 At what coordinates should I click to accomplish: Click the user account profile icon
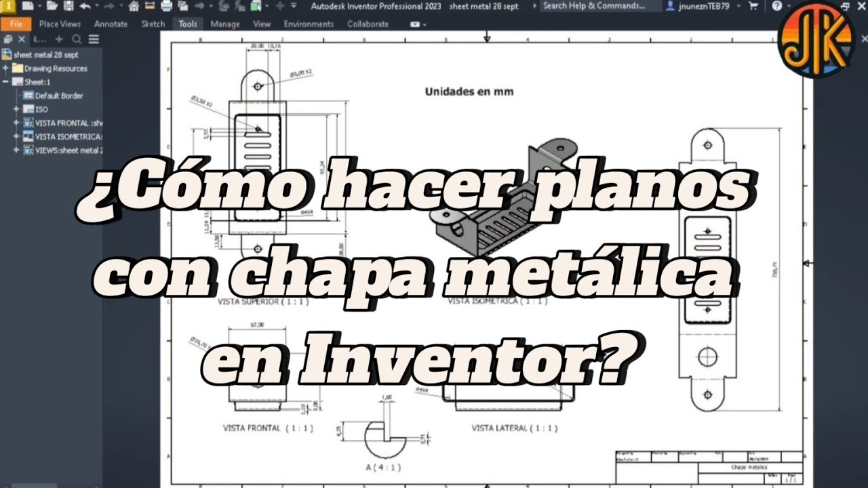[x=671, y=6]
